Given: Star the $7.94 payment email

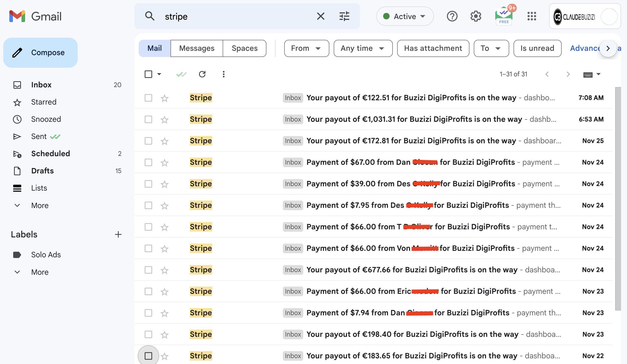Looking at the screenshot, I should [x=164, y=313].
